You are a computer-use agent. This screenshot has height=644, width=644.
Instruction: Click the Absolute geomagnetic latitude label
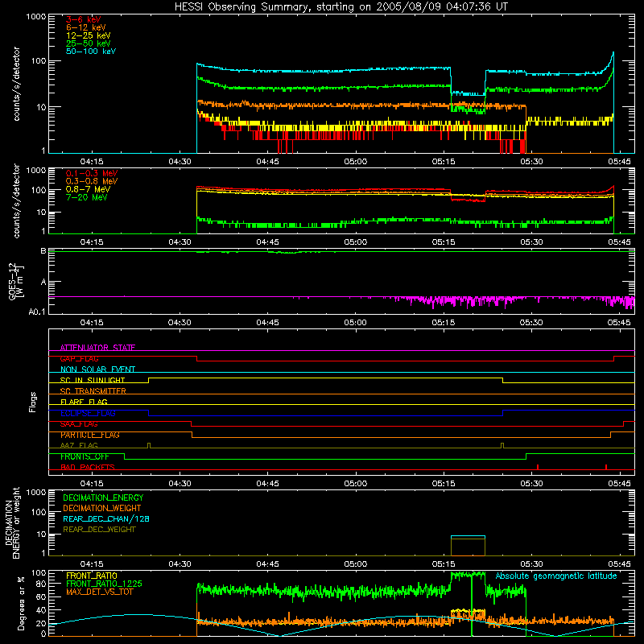(556, 576)
